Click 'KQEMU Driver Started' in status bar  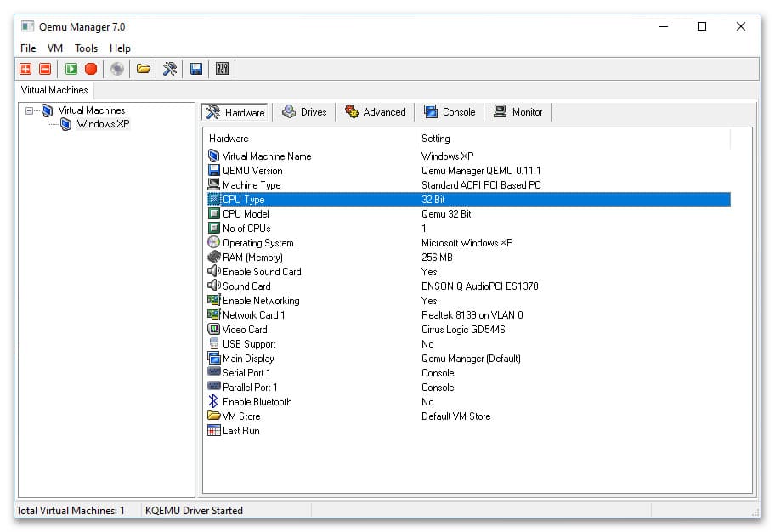pos(194,510)
